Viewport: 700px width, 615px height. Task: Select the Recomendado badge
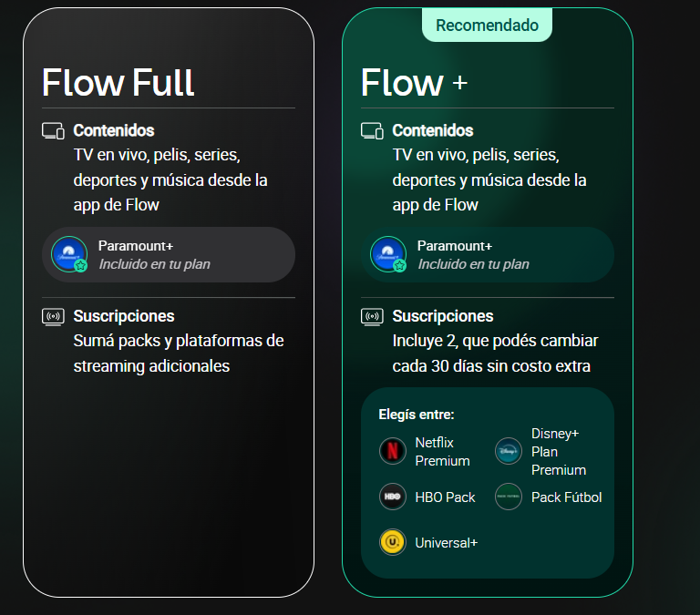point(487,25)
